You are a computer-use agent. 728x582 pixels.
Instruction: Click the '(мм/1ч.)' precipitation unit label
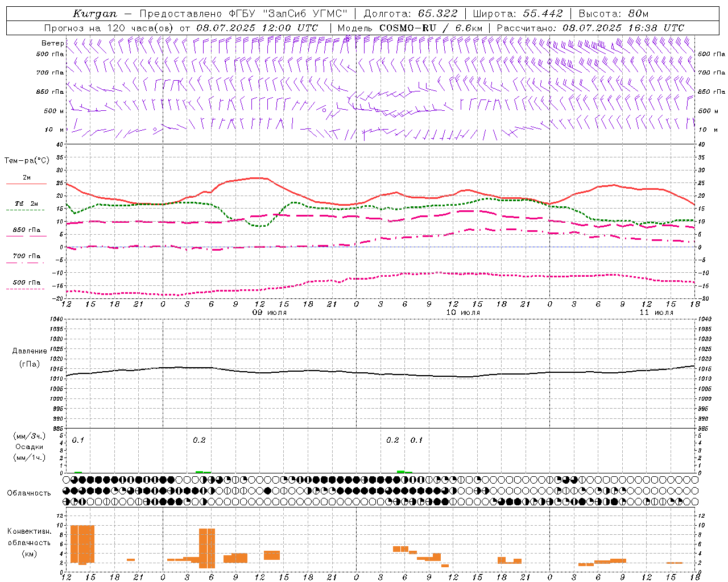30,458
